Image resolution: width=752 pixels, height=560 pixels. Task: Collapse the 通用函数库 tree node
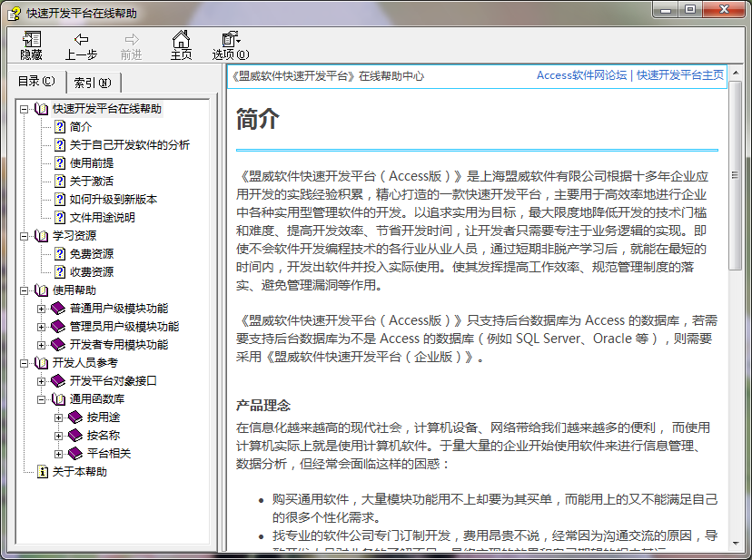point(41,399)
